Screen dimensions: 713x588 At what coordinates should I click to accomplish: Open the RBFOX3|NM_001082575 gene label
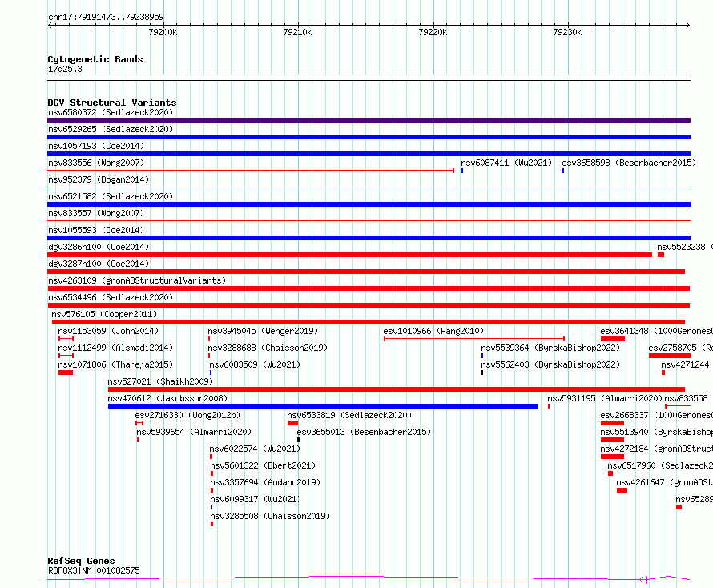pos(94,570)
